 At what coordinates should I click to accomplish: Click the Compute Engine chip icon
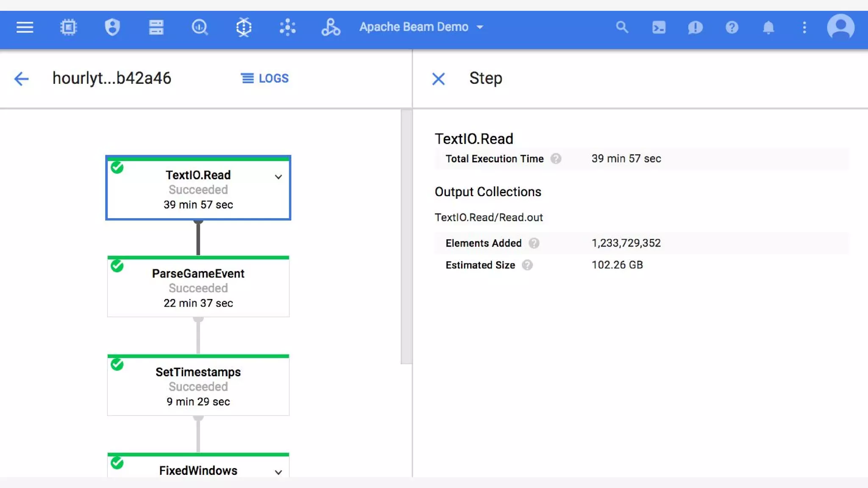tap(68, 27)
